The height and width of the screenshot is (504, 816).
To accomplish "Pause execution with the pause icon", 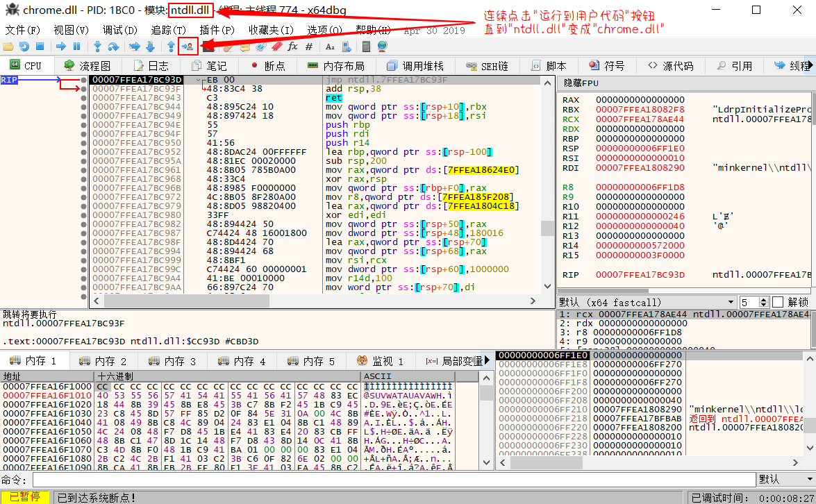I will (x=77, y=47).
